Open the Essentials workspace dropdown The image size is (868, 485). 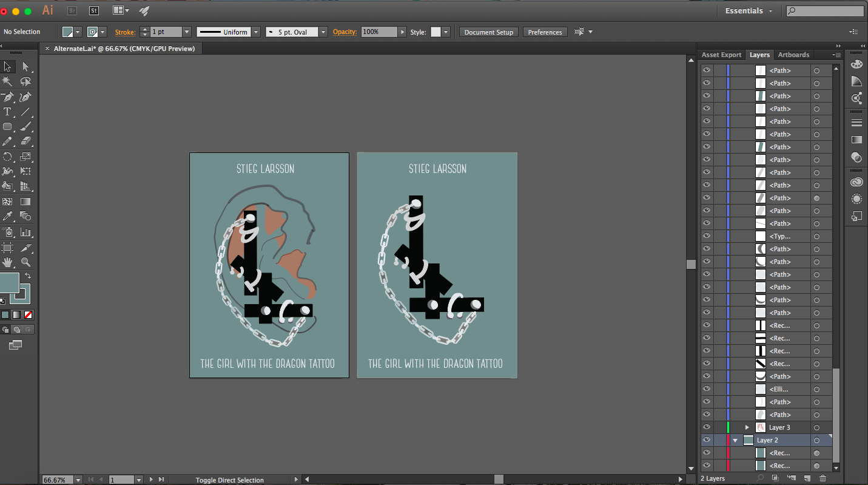[x=750, y=11]
